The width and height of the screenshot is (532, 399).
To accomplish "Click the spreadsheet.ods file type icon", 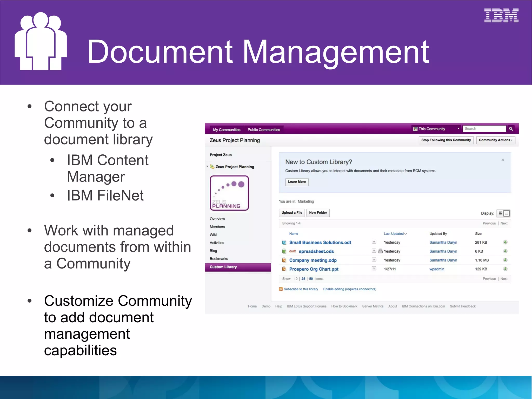I will coord(284,251).
